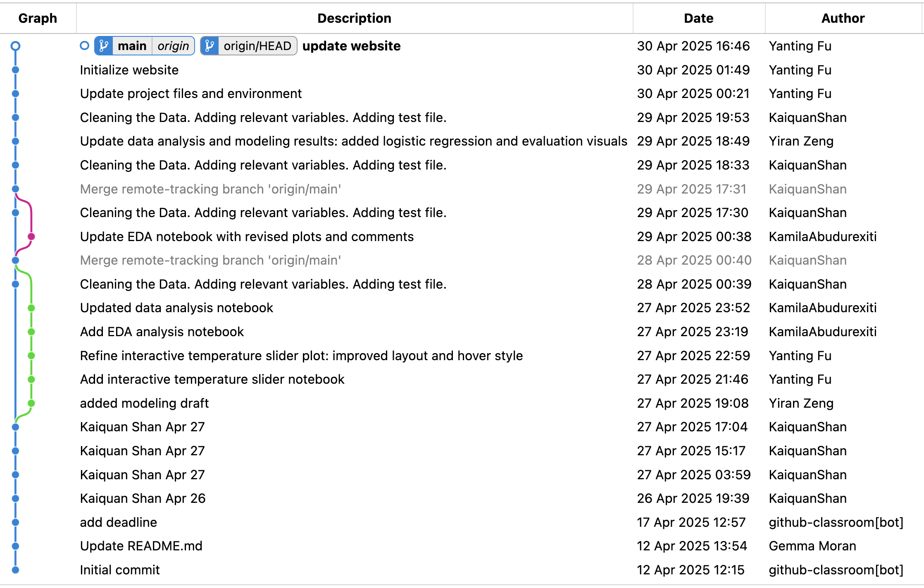The height and width of the screenshot is (588, 924).
Task: Click graph node for 'Initial commit'
Action: click(15, 570)
